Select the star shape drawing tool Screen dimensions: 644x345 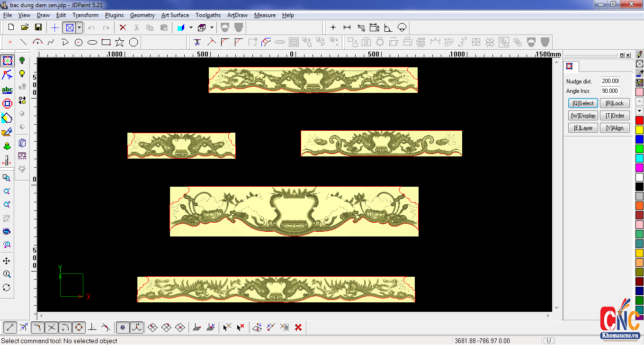click(119, 42)
